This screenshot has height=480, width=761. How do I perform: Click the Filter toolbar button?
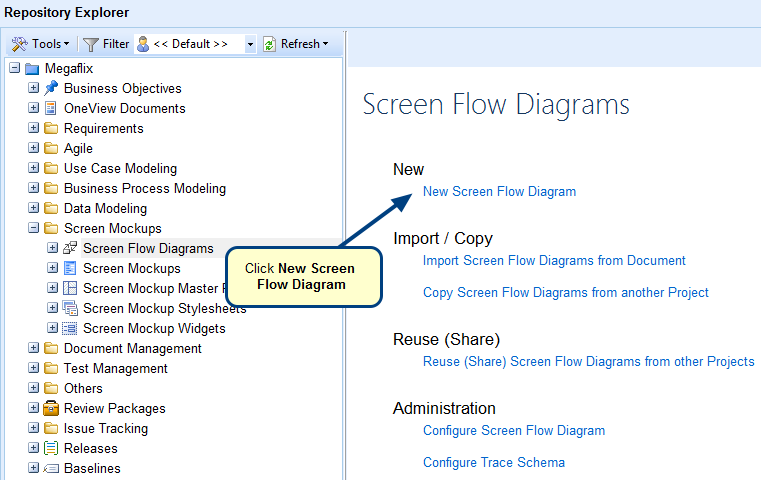[106, 44]
